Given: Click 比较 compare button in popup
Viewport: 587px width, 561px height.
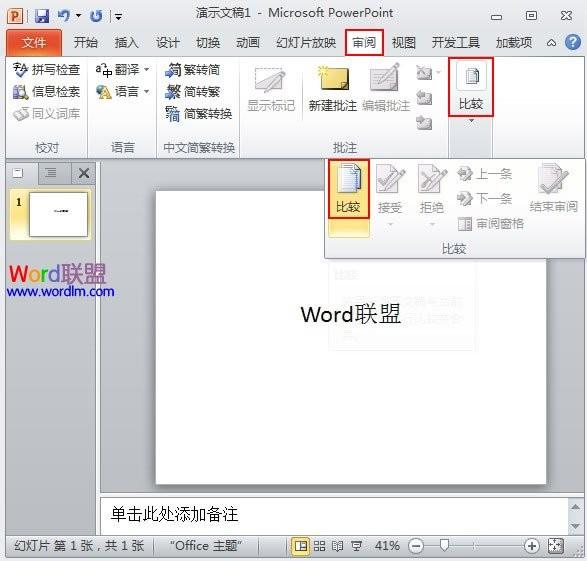Looking at the screenshot, I should click(x=349, y=189).
